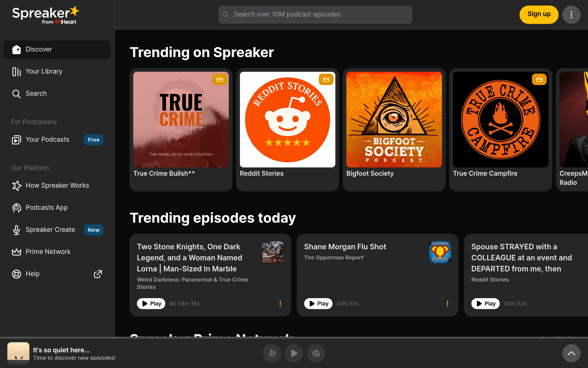Click Weird Darkness episode thumbnail

(273, 252)
